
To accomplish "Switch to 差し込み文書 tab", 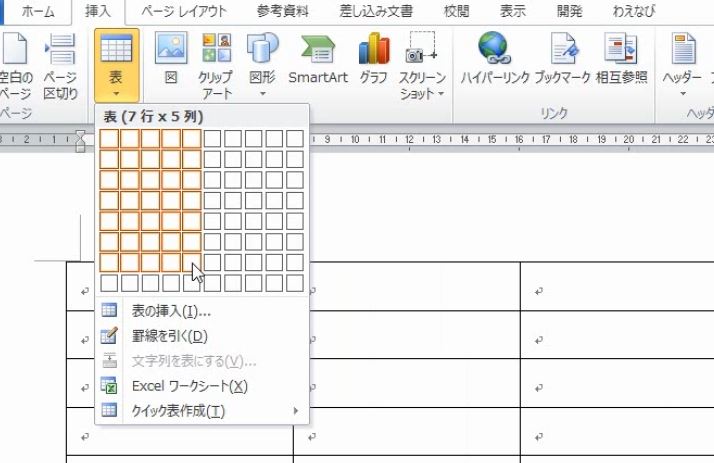I will pyautogui.click(x=376, y=11).
